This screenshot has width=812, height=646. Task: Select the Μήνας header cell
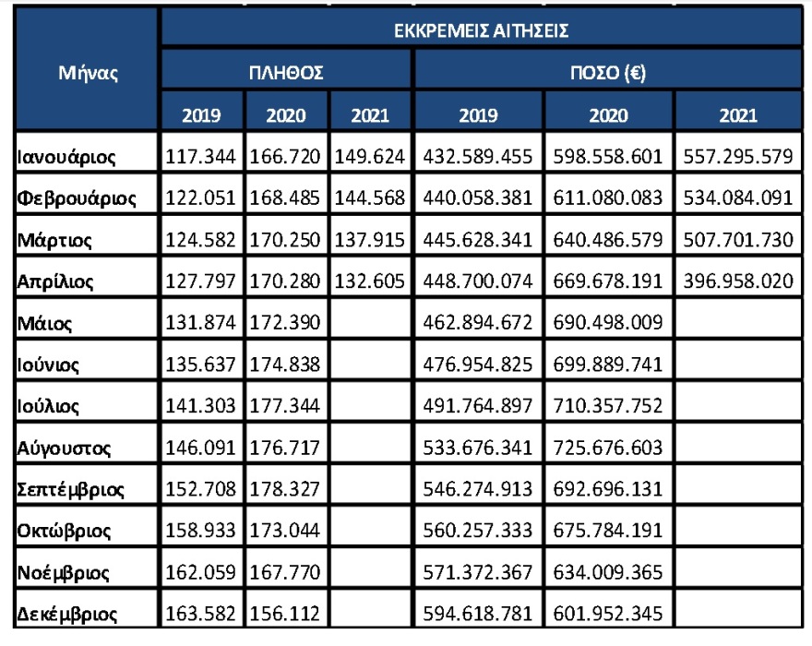88,73
